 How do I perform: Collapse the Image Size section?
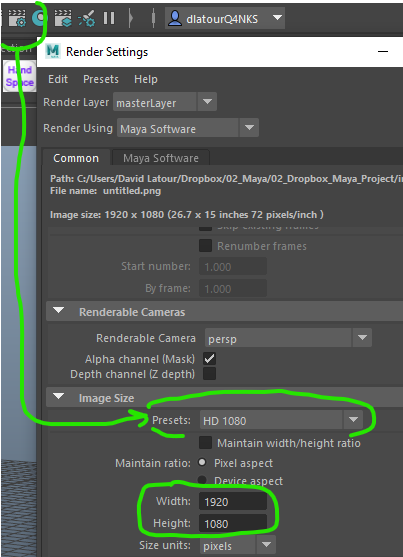tap(58, 397)
